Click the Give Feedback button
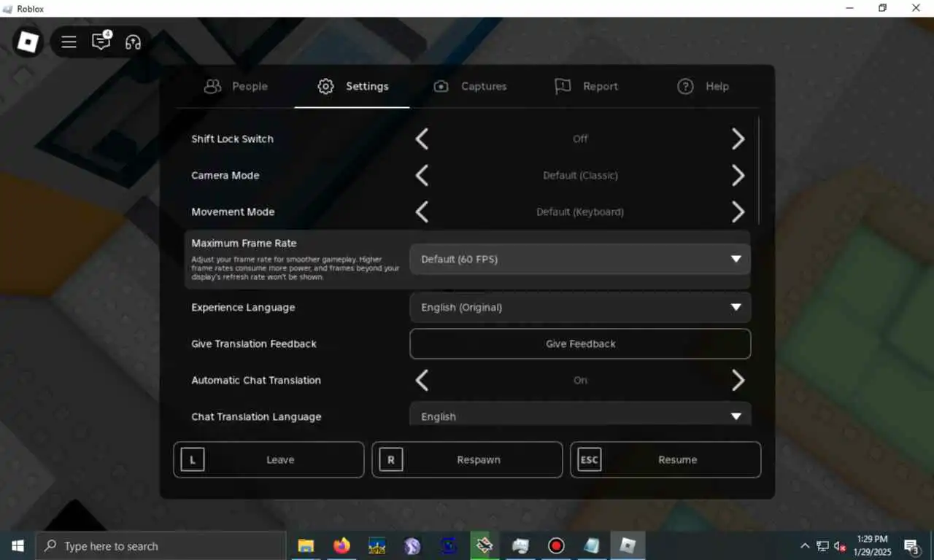Image resolution: width=934 pixels, height=560 pixels. click(580, 343)
